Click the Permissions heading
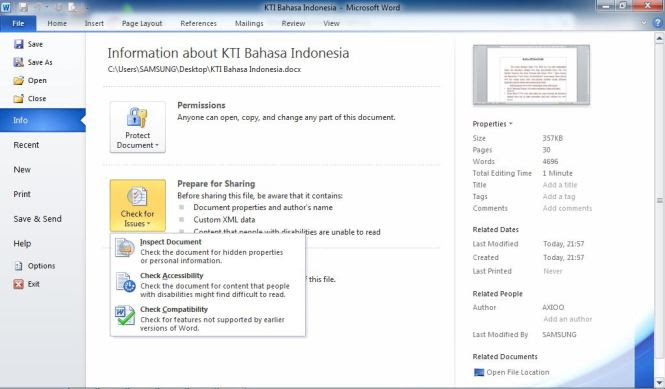Image resolution: width=665 pixels, height=389 pixels. [201, 105]
